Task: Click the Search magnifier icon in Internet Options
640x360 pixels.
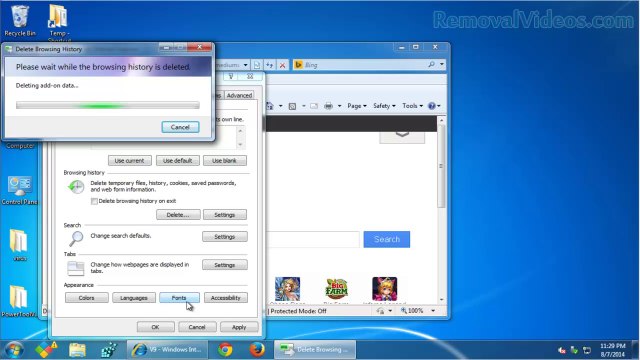Action: 76,239
